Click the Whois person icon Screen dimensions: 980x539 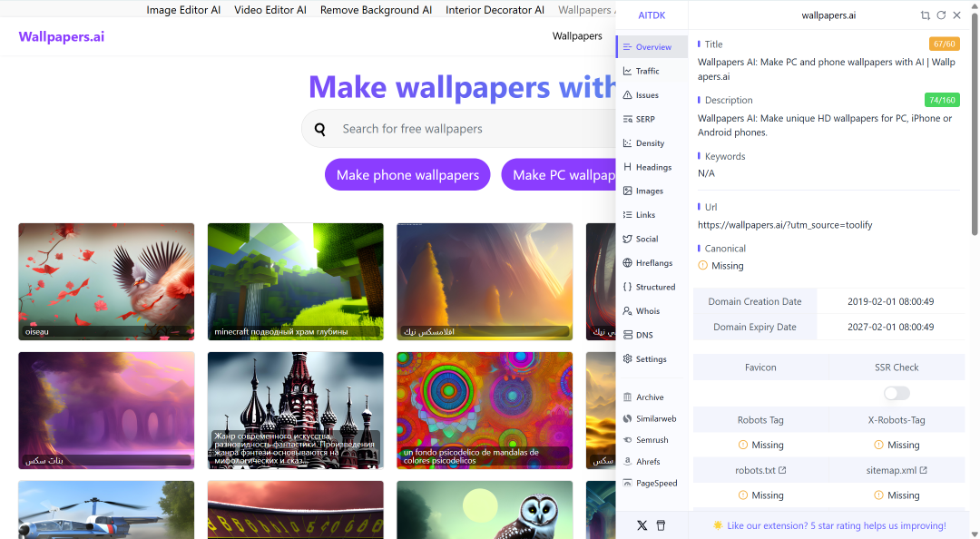click(628, 310)
